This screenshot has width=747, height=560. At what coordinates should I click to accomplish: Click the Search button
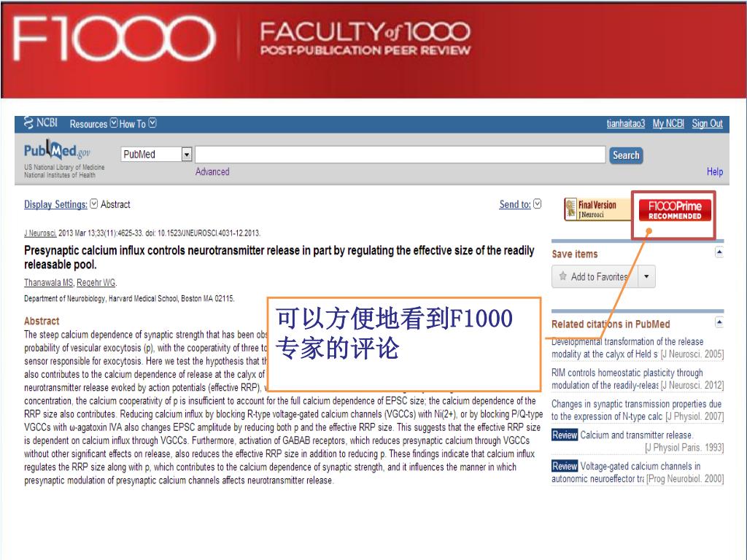coord(626,155)
